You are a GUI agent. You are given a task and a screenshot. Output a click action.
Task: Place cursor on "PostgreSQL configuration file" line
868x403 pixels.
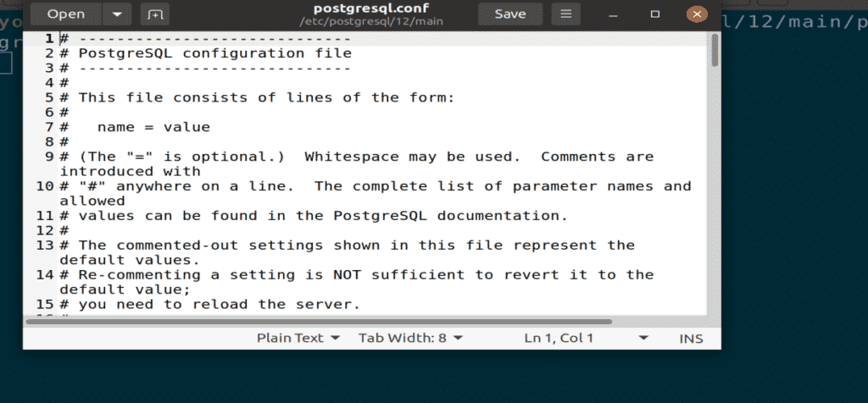coord(214,53)
